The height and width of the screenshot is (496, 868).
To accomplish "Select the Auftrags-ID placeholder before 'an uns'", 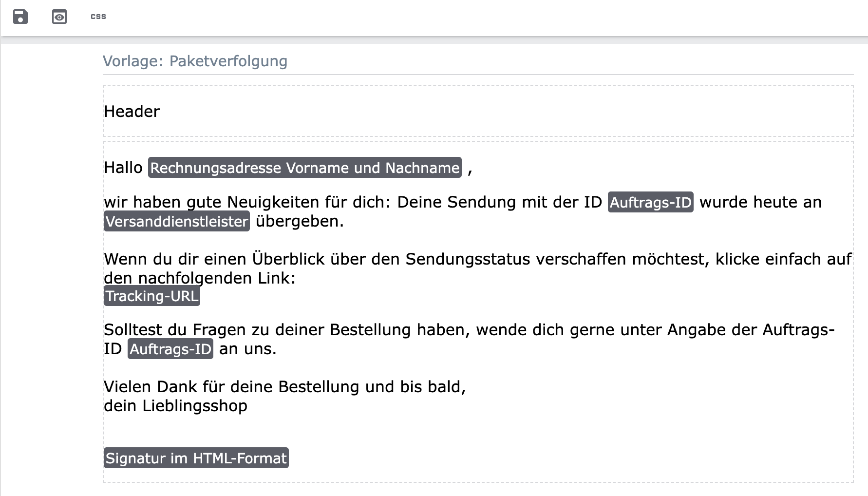I will click(170, 349).
